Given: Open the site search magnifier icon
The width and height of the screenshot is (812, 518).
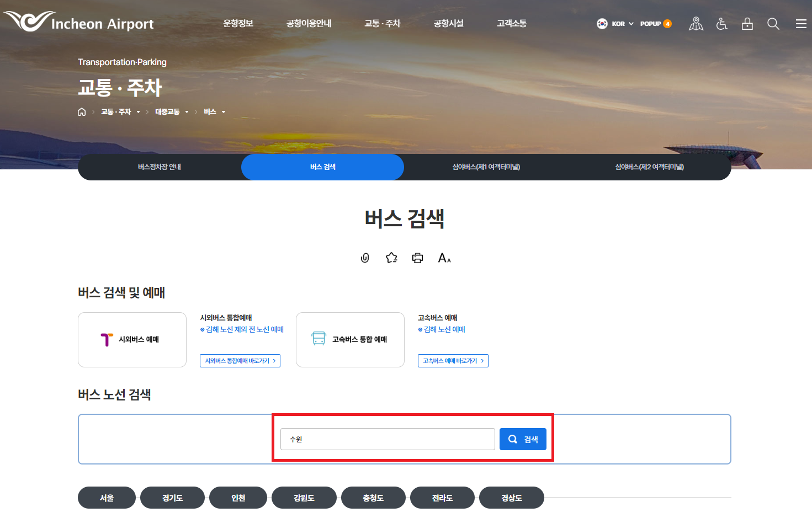Looking at the screenshot, I should pos(773,23).
